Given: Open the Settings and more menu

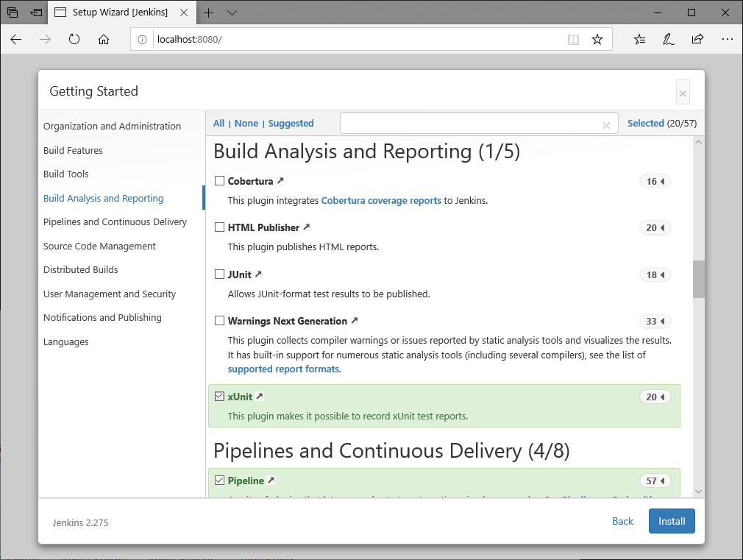Looking at the screenshot, I should 728,39.
